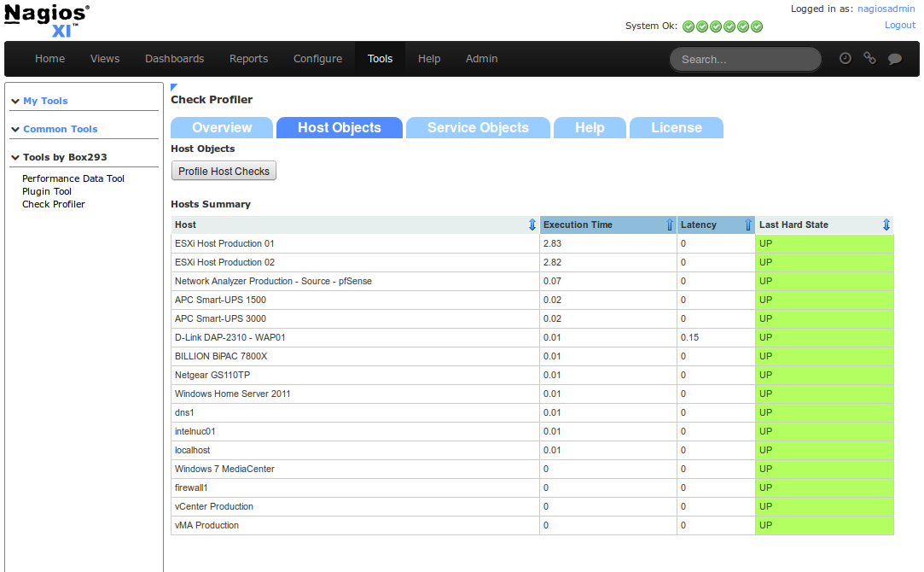
Task: Select the 'ESXi Host Production 01' host row
Action: 532,243
